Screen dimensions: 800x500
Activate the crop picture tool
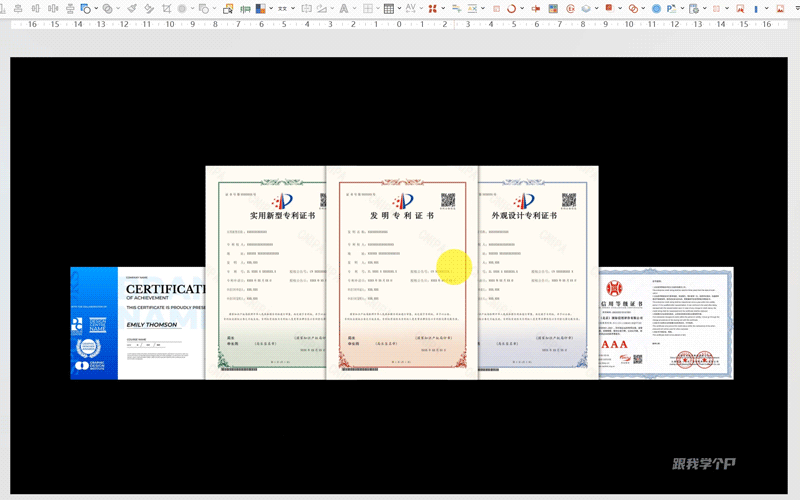[166, 9]
